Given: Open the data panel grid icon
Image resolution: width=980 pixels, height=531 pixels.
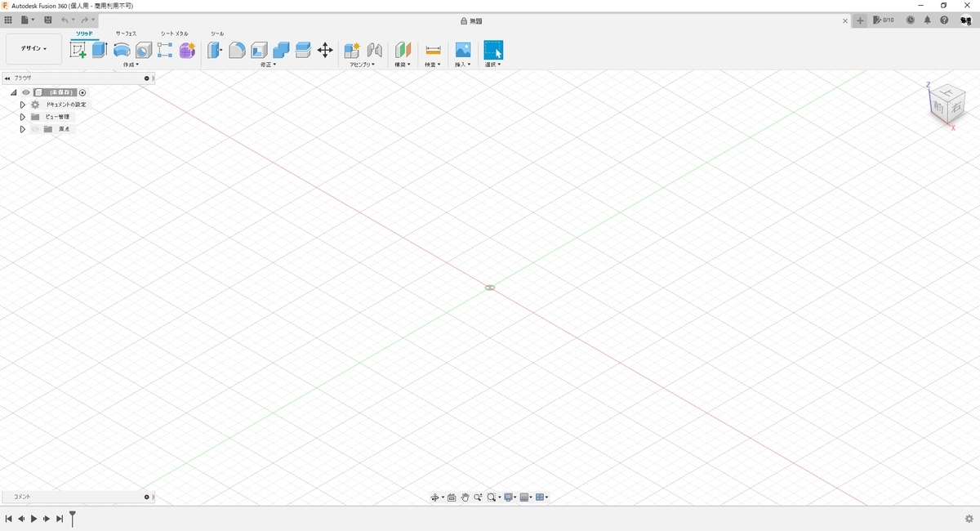Looking at the screenshot, I should point(8,20).
